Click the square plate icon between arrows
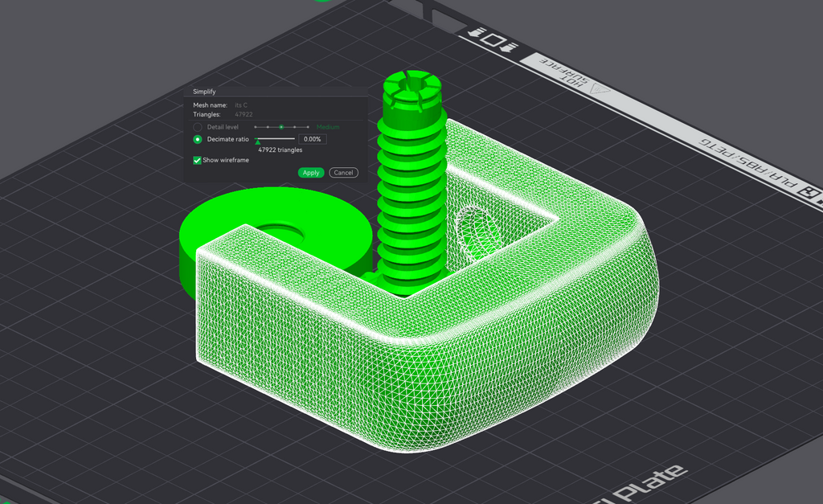This screenshot has width=823, height=504. click(x=494, y=40)
